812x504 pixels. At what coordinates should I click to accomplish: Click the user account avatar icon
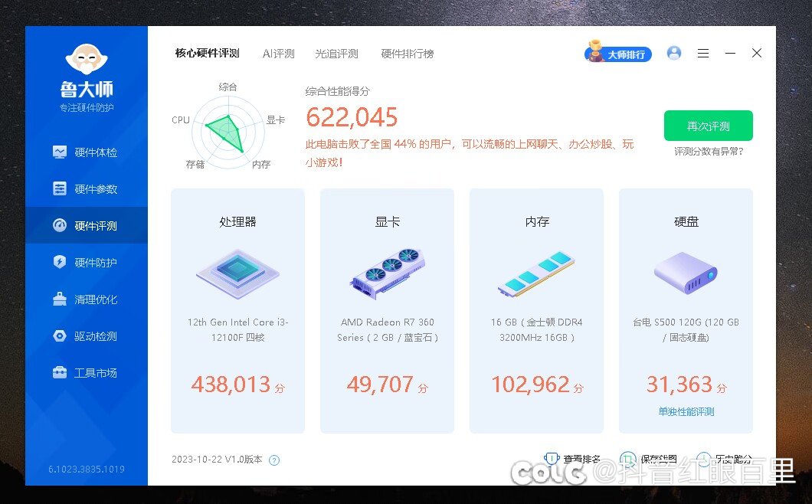tap(674, 53)
